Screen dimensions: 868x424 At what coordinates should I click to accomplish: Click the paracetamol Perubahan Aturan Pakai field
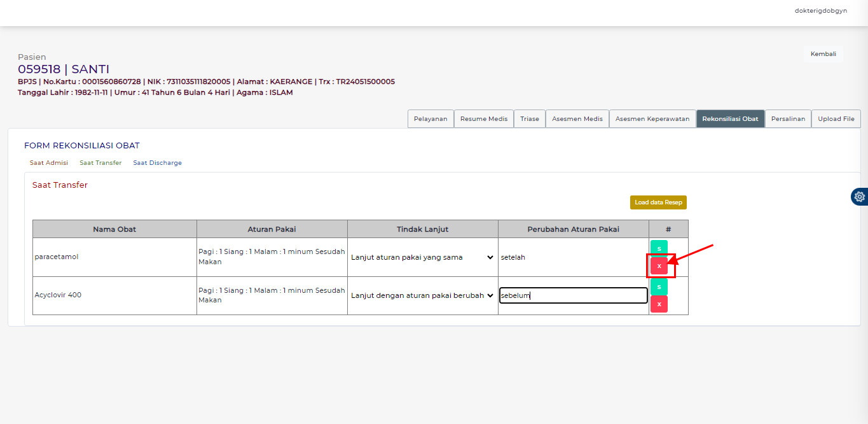[572, 257]
